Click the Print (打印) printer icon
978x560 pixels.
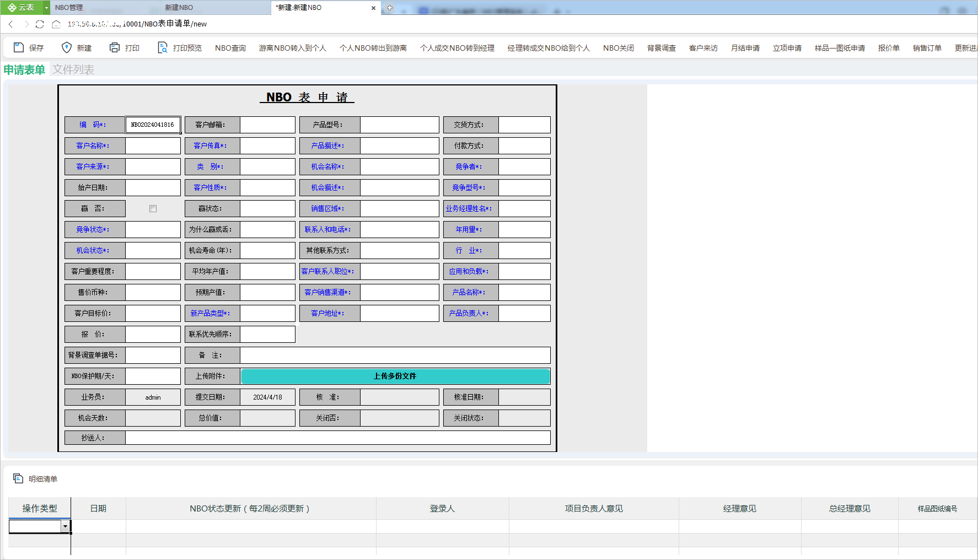coord(115,47)
